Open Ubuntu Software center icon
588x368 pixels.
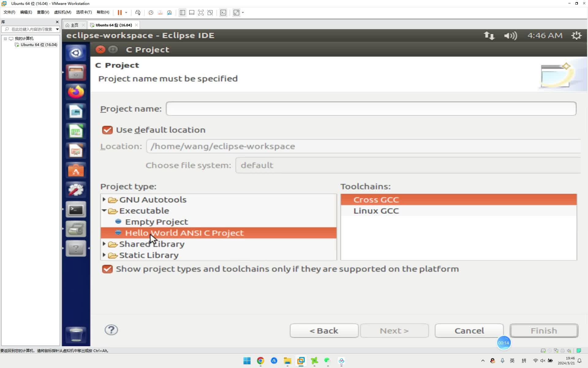(x=76, y=171)
